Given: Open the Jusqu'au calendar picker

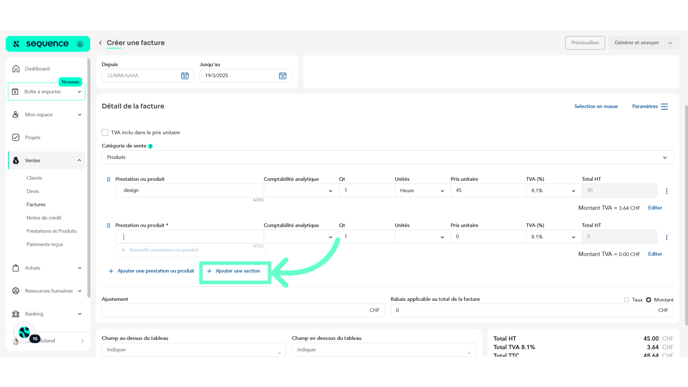Looking at the screenshot, I should [283, 76].
